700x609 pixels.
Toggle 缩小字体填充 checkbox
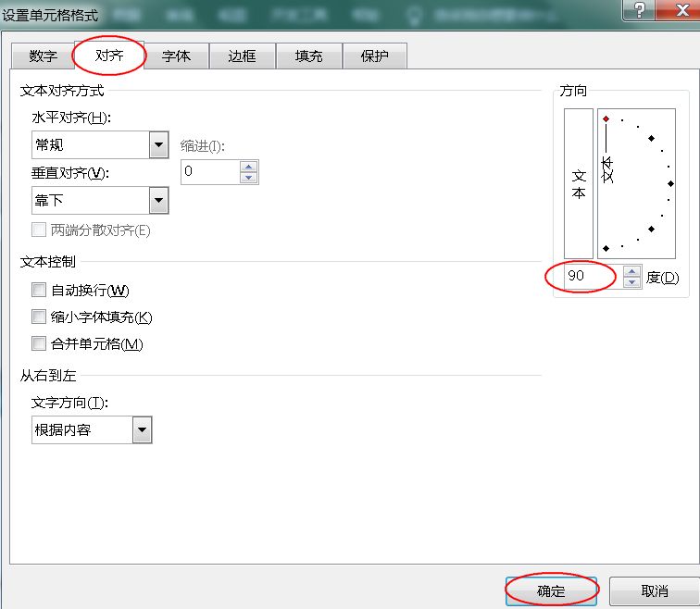39,317
